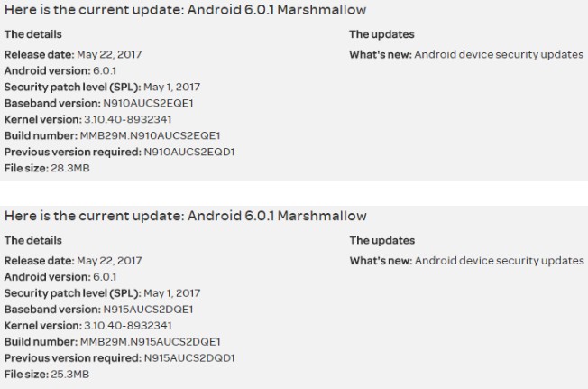
Task: Click the second 'The updates' subheading
Action: click(x=382, y=240)
